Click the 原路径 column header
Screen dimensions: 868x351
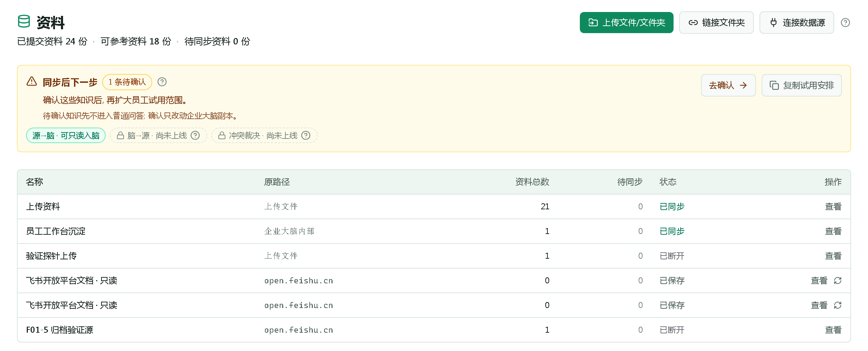click(x=277, y=182)
